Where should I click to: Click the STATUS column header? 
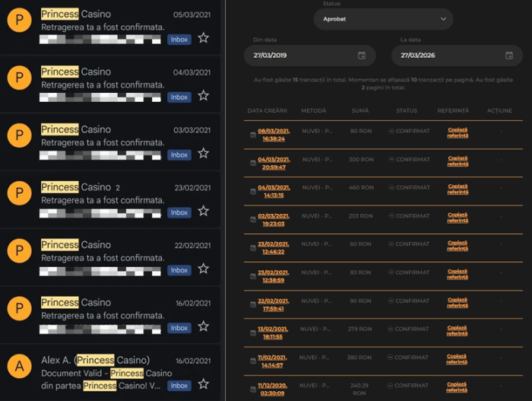click(x=407, y=111)
